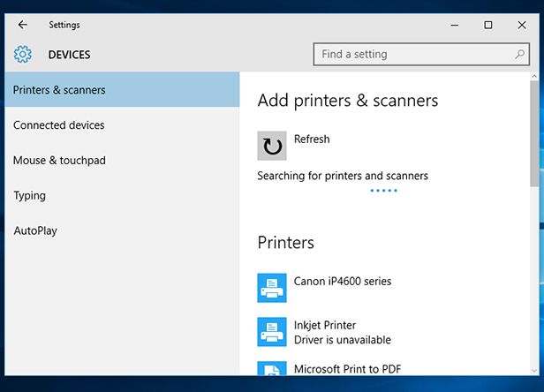The image size is (544, 392).
Task: Select the Canon iP4600 series label
Action: (343, 281)
